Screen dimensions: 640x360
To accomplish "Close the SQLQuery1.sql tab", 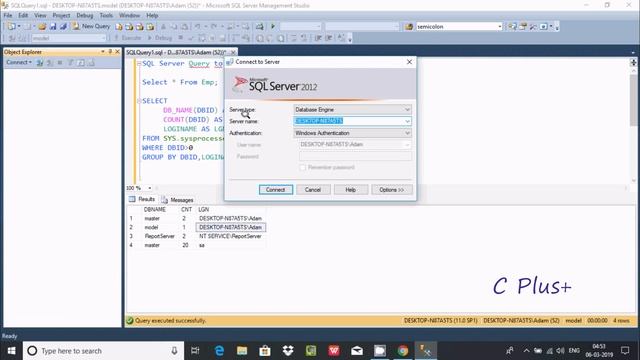I will (233, 52).
